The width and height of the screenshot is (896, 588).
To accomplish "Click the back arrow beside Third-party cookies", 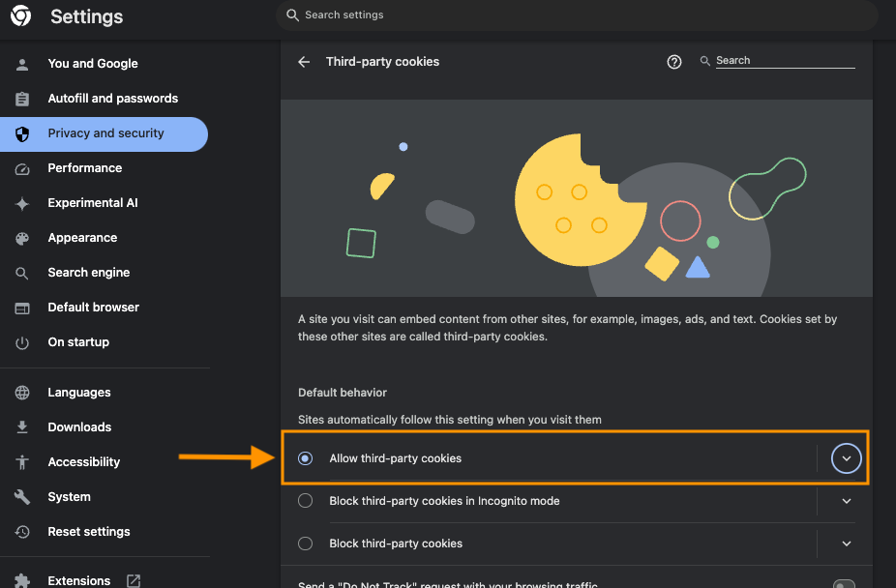I will (x=304, y=62).
